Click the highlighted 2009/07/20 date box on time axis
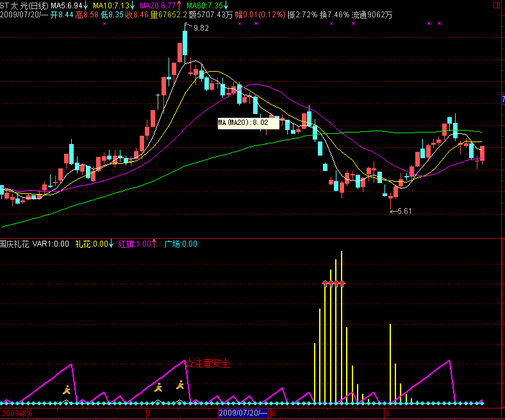This screenshot has width=505, height=420. (243, 413)
